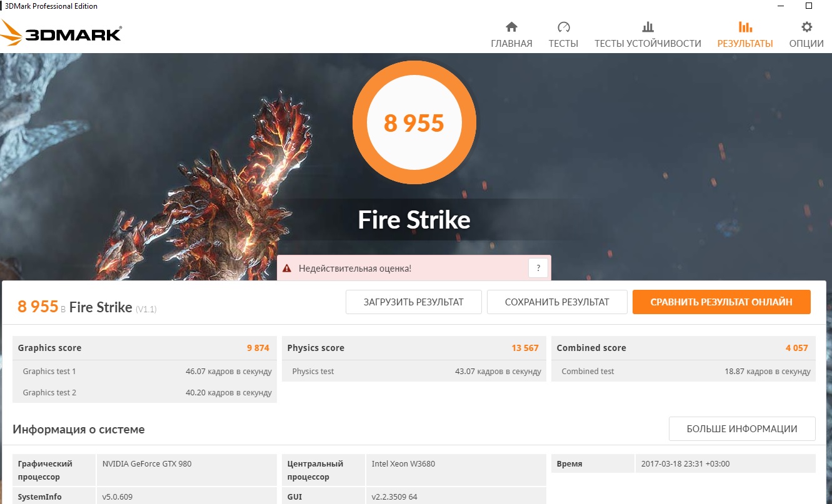Select the 2017-03-18 23:31 +03:00 timestamp

pos(686,464)
